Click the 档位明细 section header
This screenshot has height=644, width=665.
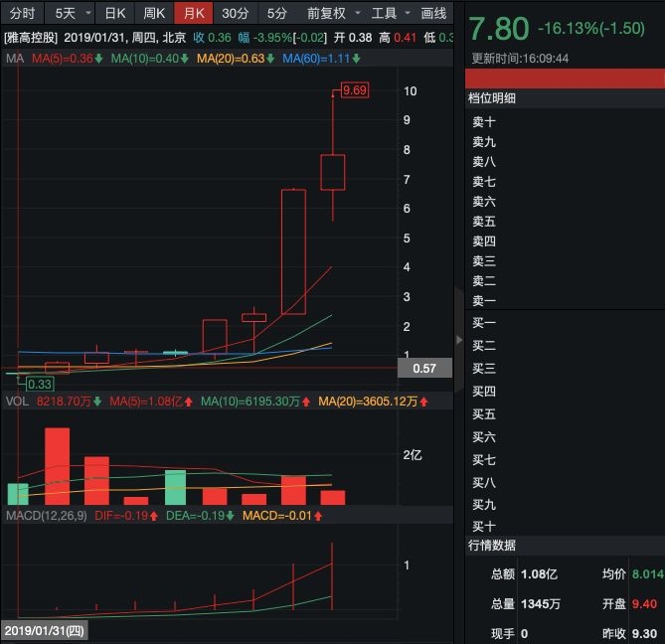tap(492, 98)
